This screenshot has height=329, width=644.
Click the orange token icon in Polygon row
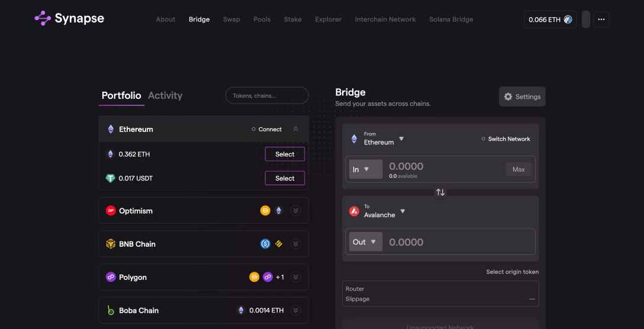point(255,278)
